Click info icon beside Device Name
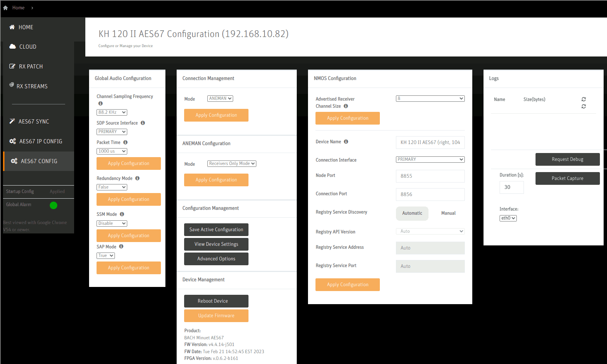The height and width of the screenshot is (364, 607). (x=346, y=141)
